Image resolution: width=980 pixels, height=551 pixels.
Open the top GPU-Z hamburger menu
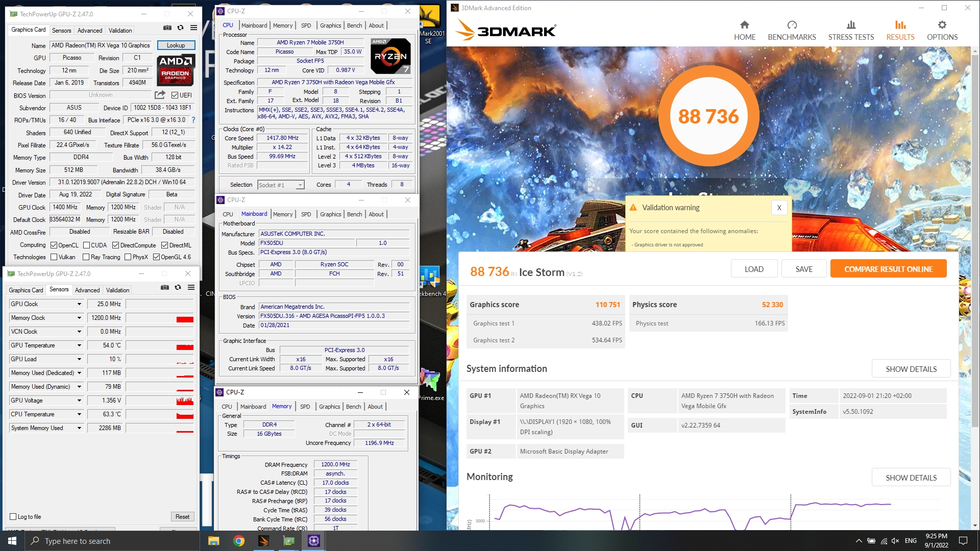pos(193,28)
